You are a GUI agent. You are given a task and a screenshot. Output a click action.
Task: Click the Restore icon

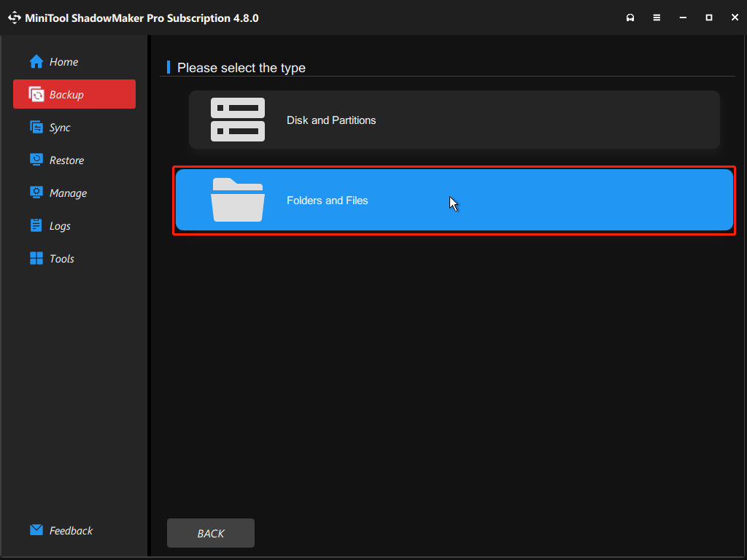point(35,160)
